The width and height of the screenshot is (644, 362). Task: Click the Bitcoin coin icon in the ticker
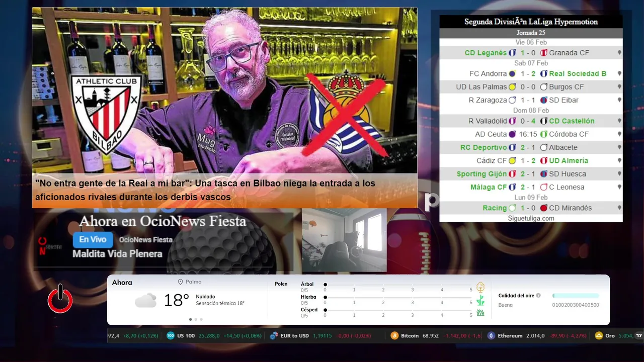click(x=394, y=336)
